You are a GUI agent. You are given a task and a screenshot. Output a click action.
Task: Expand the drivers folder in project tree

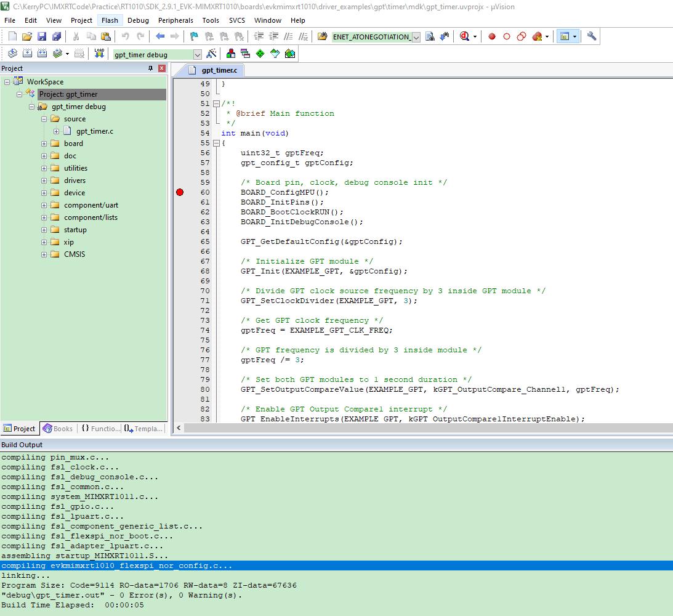pos(44,180)
